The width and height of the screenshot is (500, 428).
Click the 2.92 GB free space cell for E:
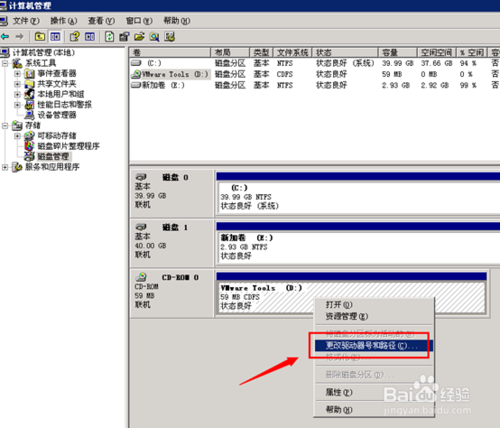(436, 85)
